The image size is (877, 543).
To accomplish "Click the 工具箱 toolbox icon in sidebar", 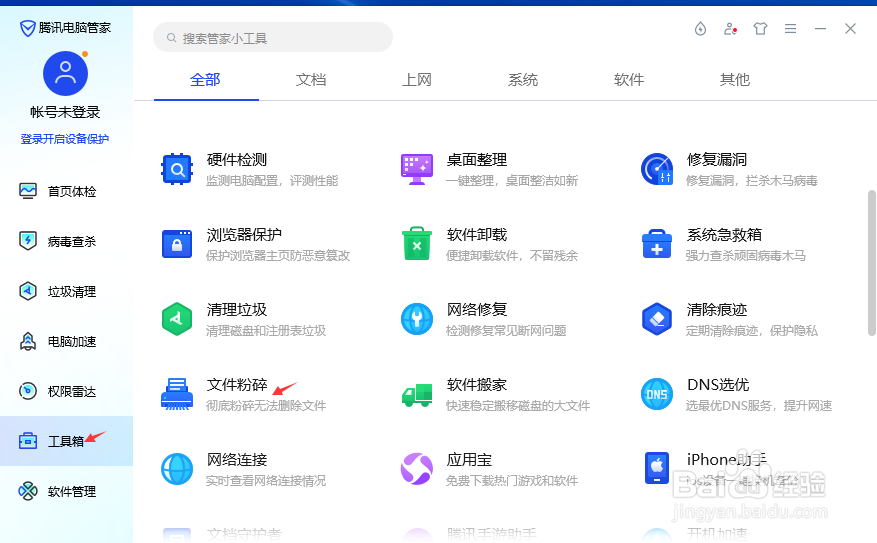I will click(28, 441).
